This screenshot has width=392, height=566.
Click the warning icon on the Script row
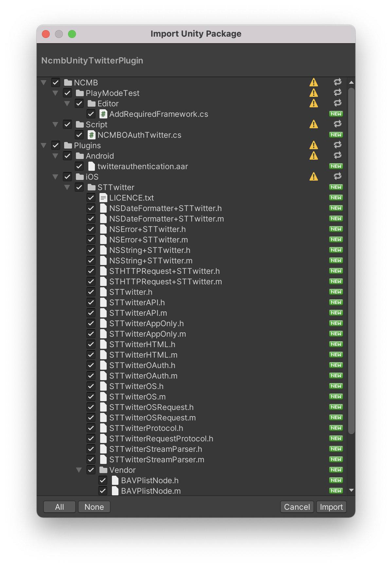tap(313, 124)
